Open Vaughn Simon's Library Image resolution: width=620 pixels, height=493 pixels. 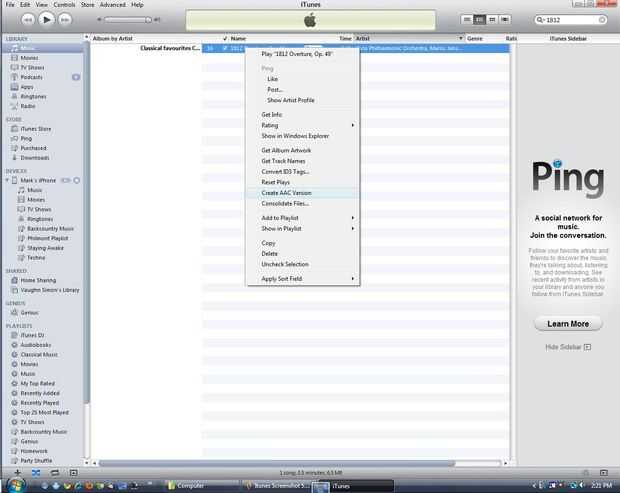[50, 290]
